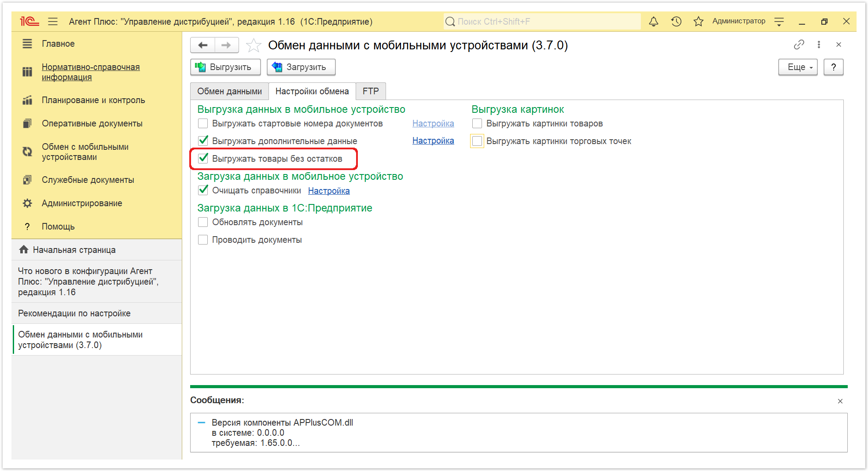
Task: Open Главное section
Action: (58, 44)
